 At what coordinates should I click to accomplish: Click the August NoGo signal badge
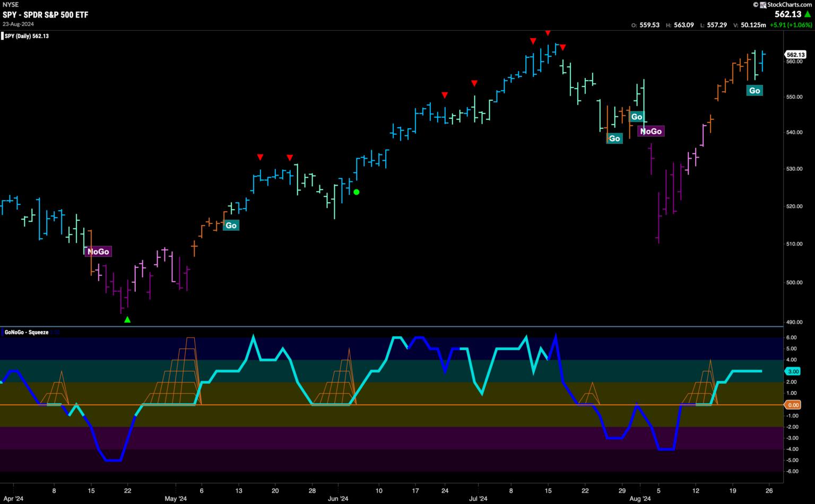coord(651,131)
